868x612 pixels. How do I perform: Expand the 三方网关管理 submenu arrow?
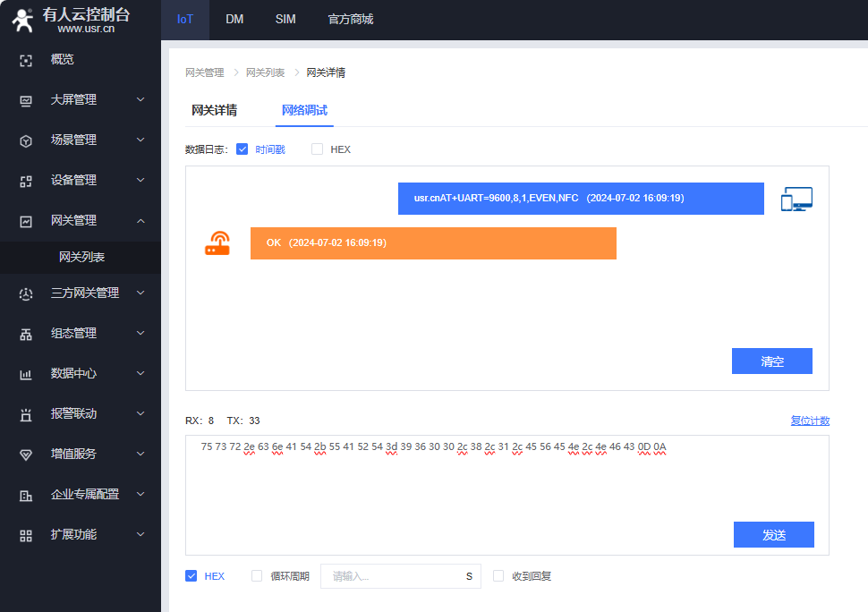click(140, 293)
